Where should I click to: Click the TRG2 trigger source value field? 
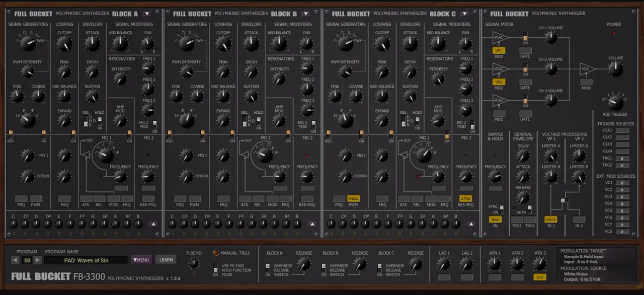click(x=622, y=165)
